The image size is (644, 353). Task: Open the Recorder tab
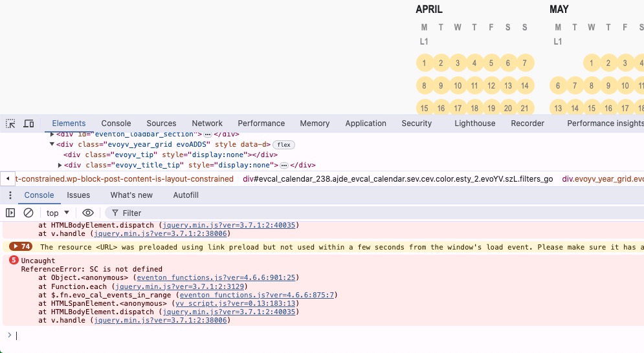click(527, 123)
